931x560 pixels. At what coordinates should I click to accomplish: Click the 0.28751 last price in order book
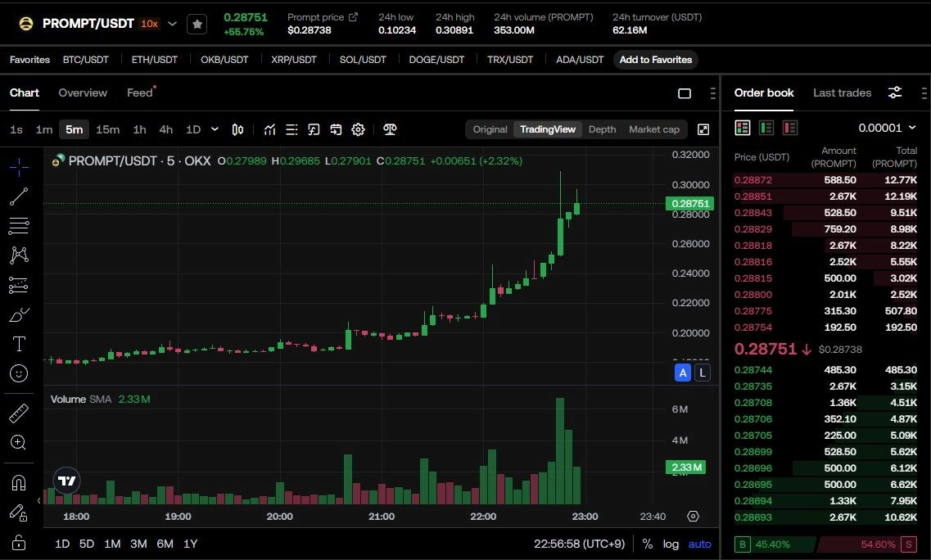766,350
